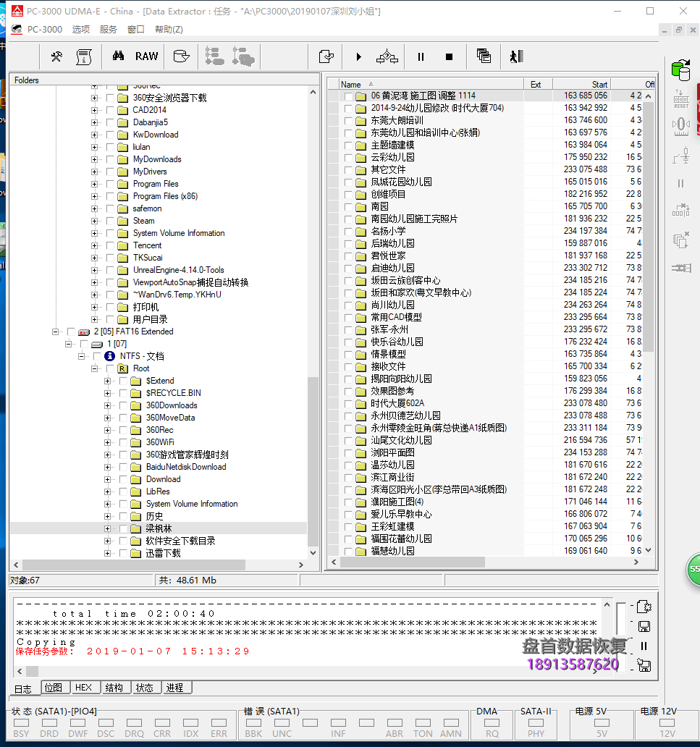
Task: Open the 窗口 menu
Action: pos(136,30)
